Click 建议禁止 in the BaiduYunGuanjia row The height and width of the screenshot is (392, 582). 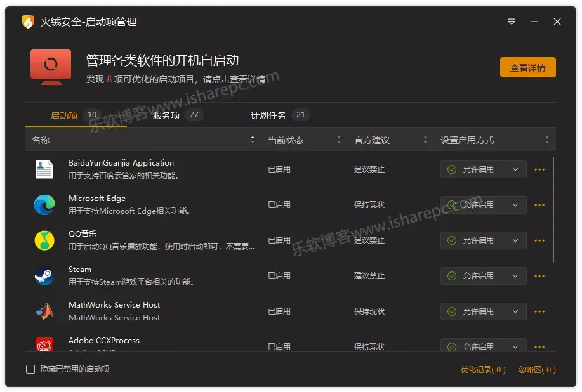(x=369, y=169)
